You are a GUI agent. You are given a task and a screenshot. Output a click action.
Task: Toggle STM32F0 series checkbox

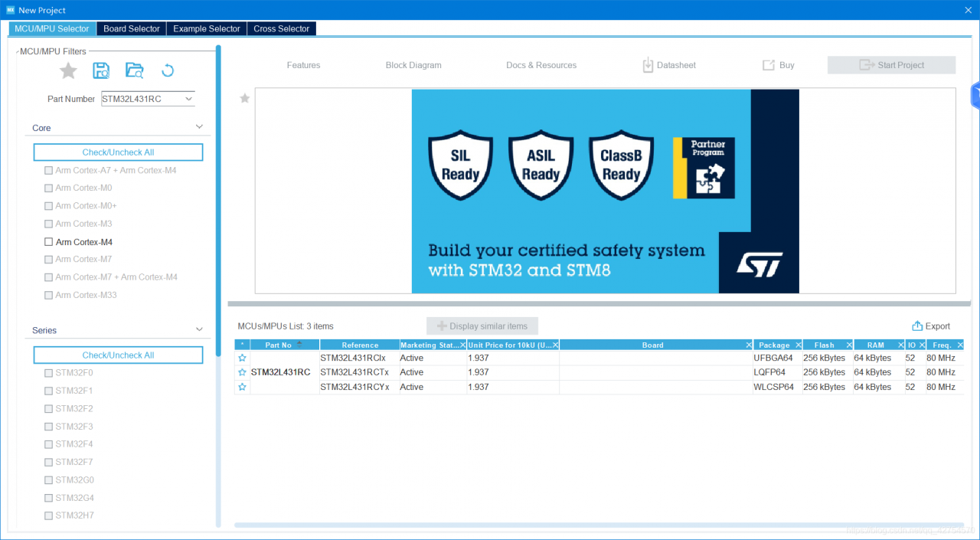pyautogui.click(x=49, y=373)
